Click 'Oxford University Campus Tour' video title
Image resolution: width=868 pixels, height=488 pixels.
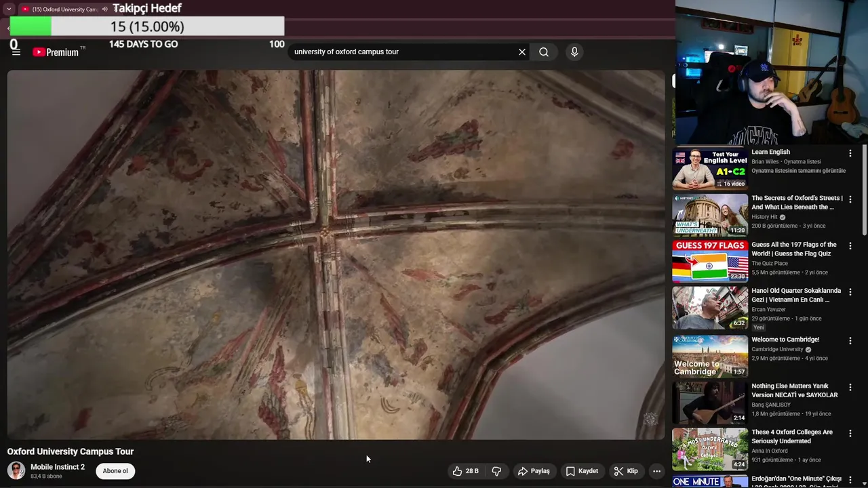pos(71,451)
